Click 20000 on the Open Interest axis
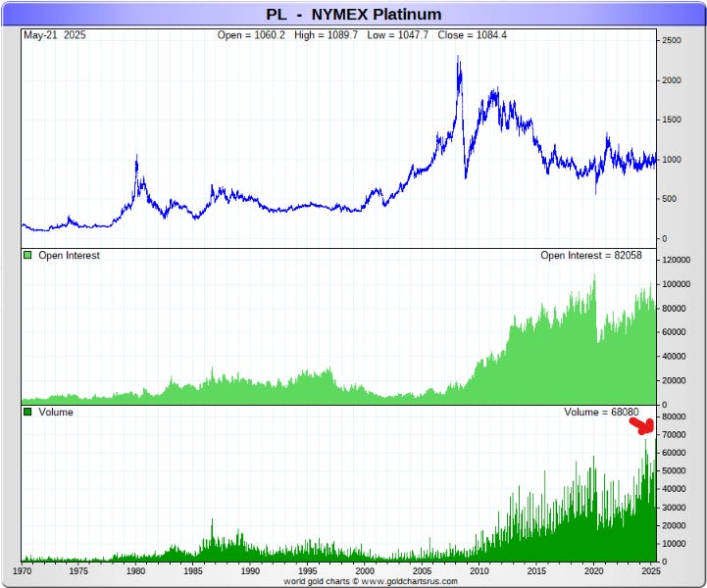Screen dimensions: 707x588 [x=674, y=381]
